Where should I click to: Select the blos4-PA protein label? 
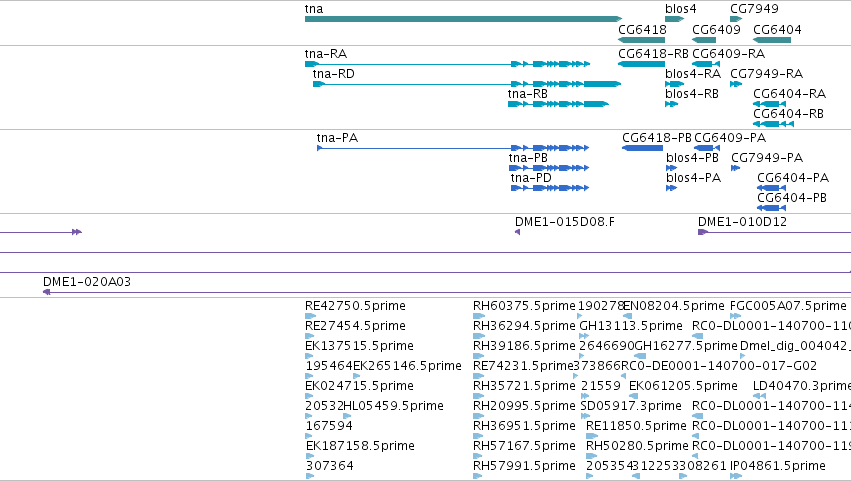[x=694, y=178]
